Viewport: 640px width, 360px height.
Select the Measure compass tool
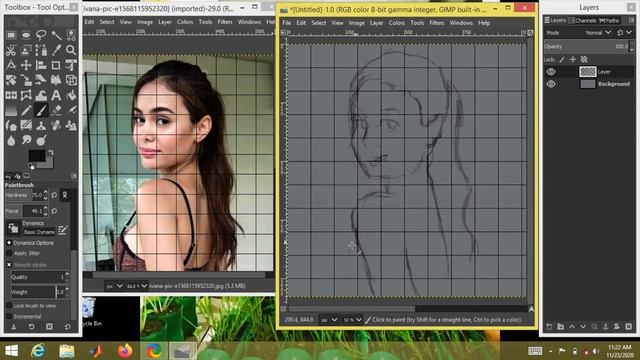11,66
